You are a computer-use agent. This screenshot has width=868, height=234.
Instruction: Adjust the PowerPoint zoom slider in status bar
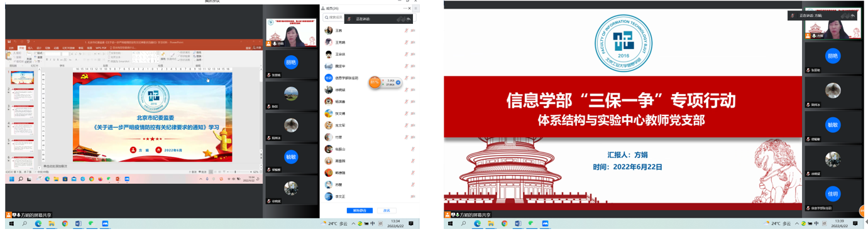236,171
